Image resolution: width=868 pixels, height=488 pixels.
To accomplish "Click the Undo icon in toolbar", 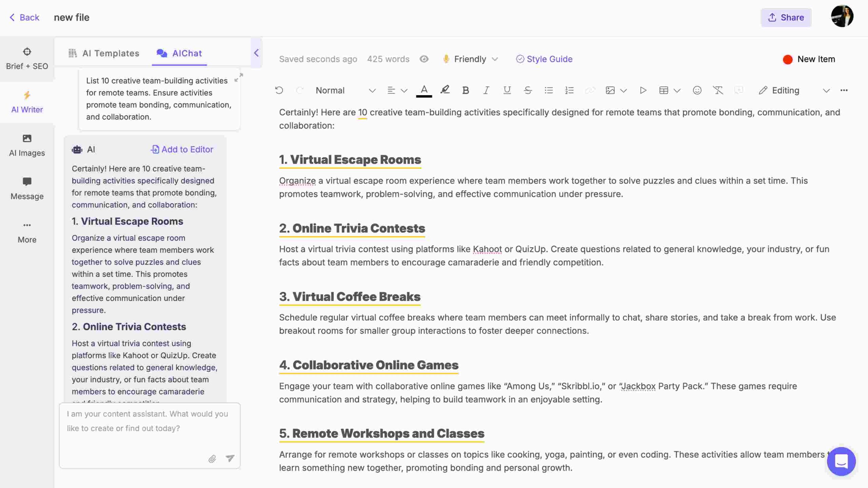I will pos(279,90).
